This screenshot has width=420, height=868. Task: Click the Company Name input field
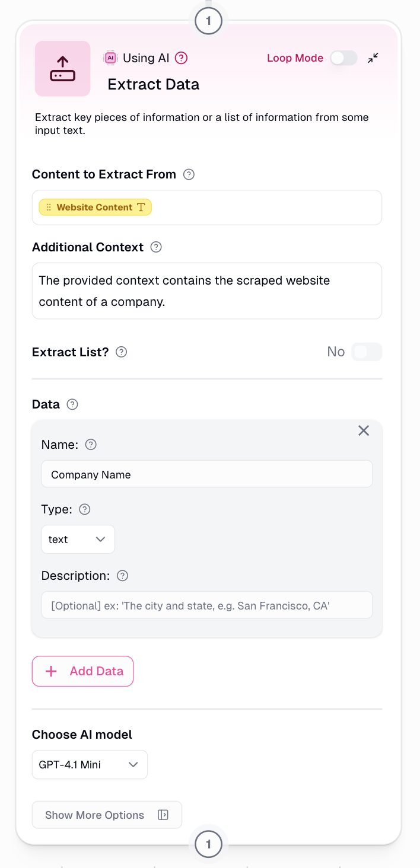point(207,474)
